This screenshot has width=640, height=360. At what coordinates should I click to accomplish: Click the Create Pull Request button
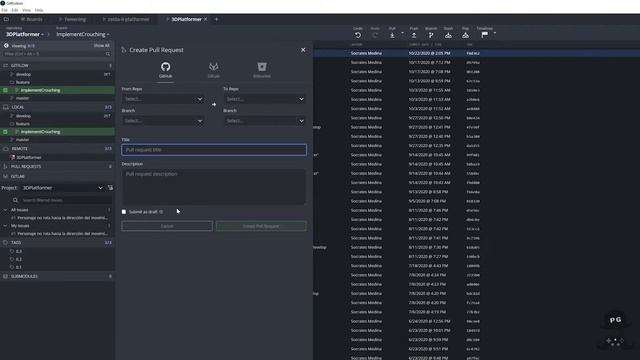261,226
